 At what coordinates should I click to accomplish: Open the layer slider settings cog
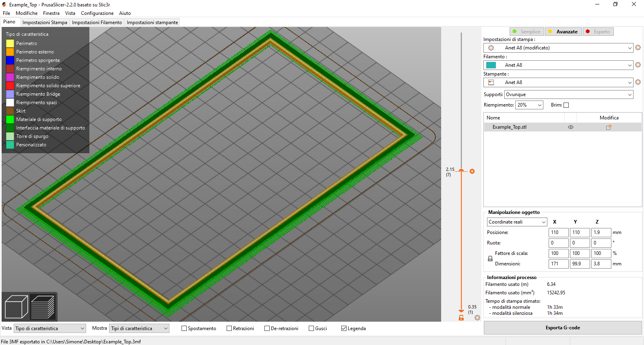pos(477,318)
